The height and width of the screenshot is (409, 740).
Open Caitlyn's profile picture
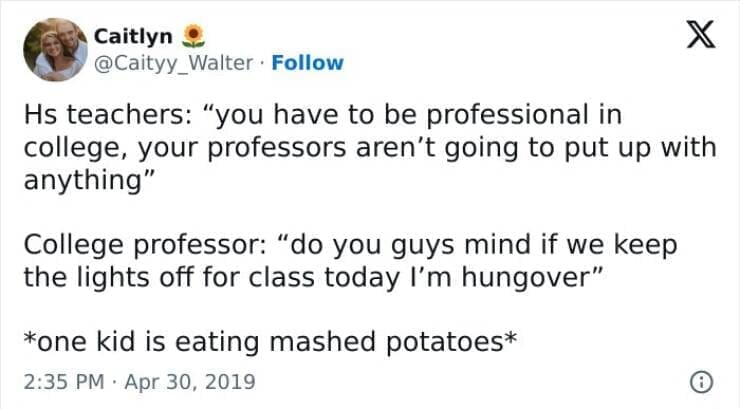point(55,49)
